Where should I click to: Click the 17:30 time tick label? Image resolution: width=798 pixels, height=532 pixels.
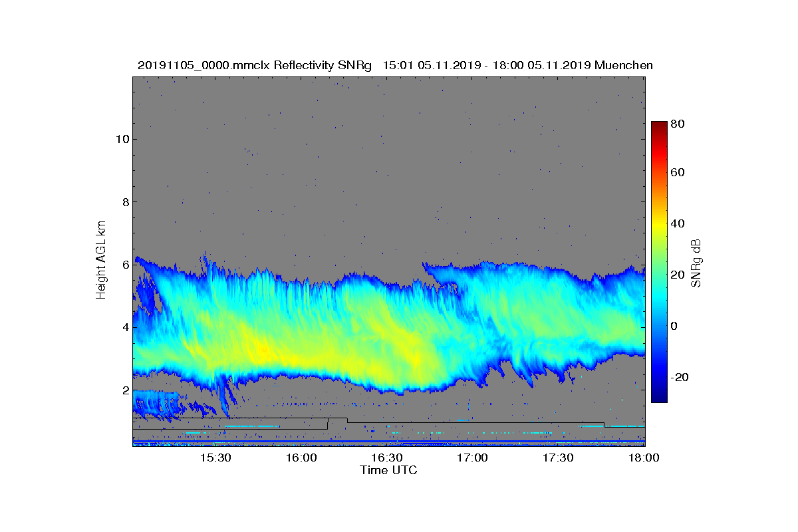point(559,458)
